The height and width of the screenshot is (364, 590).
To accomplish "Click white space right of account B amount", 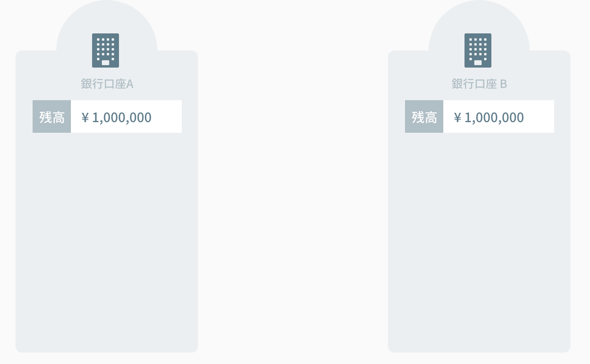I will [x=539, y=117].
